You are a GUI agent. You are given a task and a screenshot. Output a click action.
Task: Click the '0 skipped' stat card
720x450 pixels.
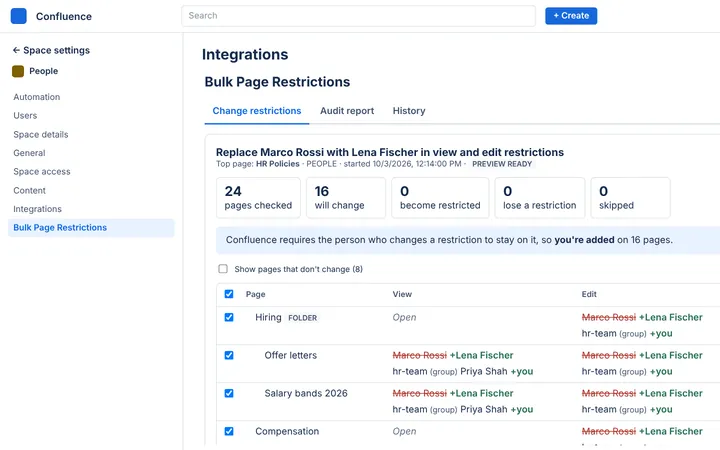pyautogui.click(x=630, y=198)
